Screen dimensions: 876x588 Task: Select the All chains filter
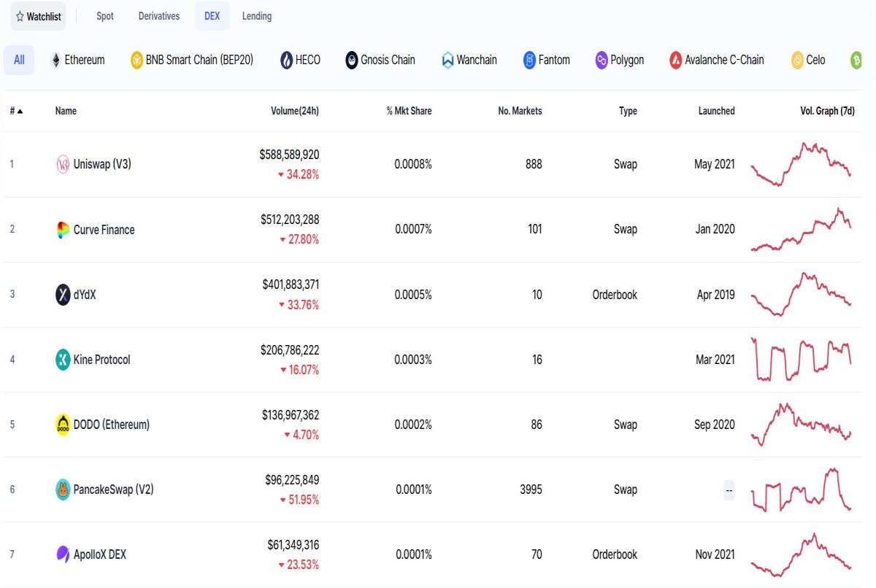click(19, 60)
